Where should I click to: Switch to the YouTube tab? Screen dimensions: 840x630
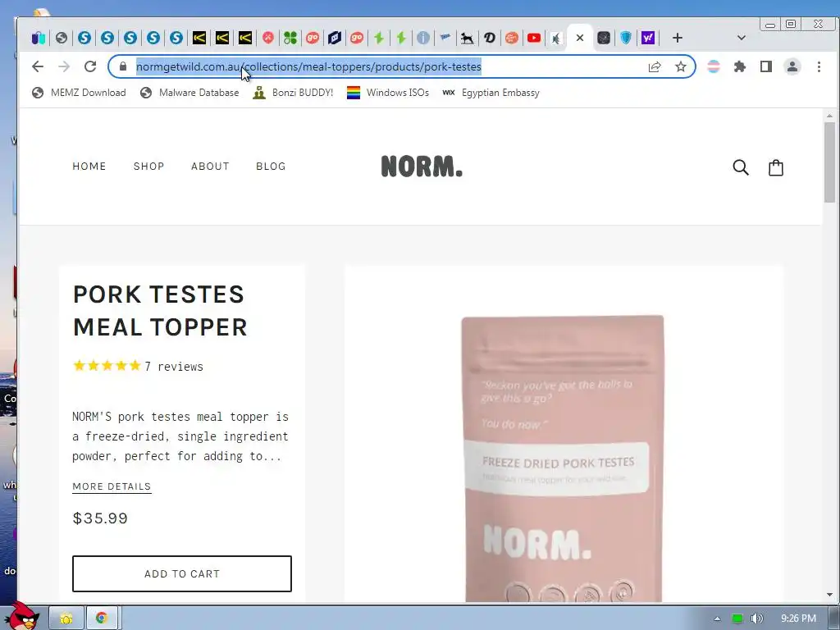[534, 38]
